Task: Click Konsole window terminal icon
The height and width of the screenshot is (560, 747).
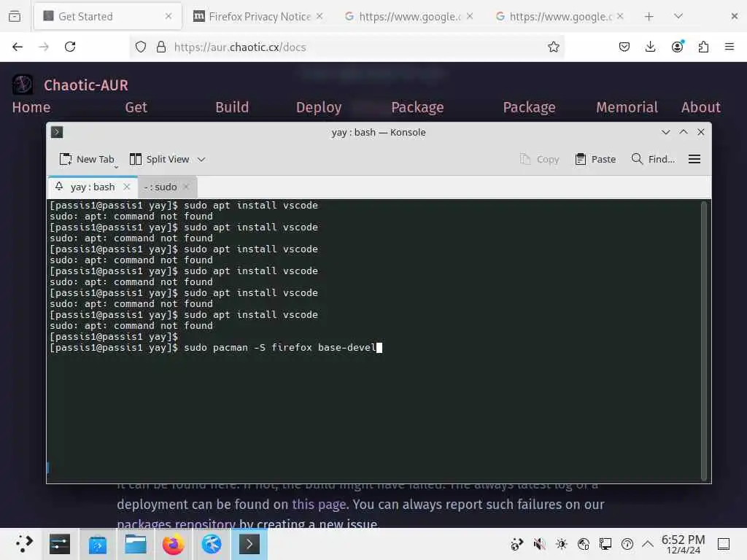Action: tap(57, 132)
